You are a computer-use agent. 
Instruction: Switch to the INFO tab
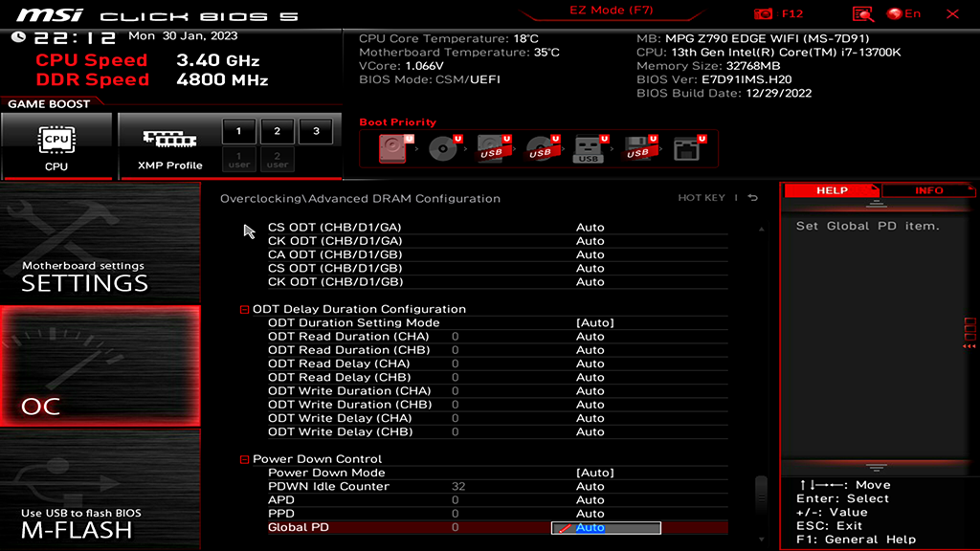927,190
